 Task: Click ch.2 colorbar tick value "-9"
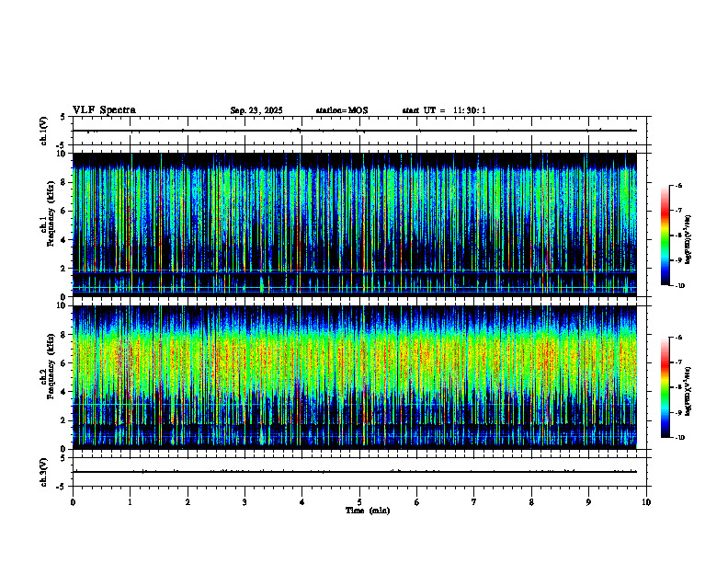(x=678, y=412)
